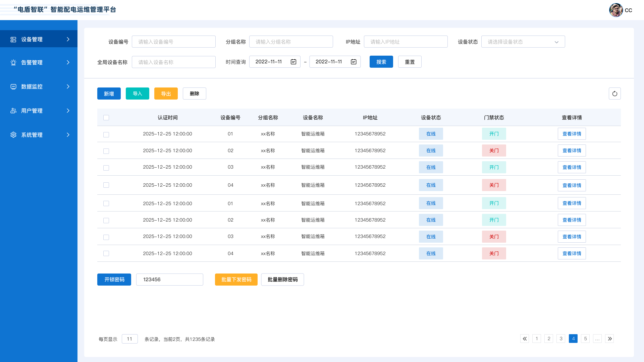Select page 5 in pagination
Image resolution: width=644 pixels, height=362 pixels.
(x=585, y=339)
